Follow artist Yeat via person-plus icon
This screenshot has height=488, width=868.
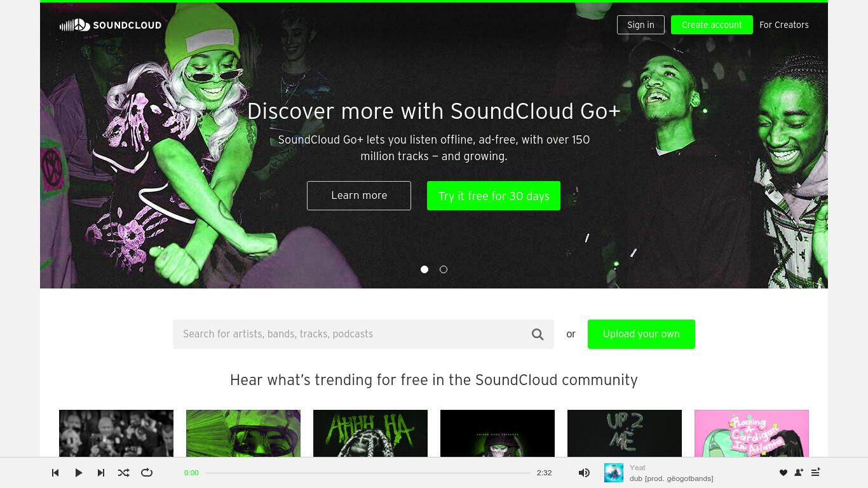tap(799, 473)
